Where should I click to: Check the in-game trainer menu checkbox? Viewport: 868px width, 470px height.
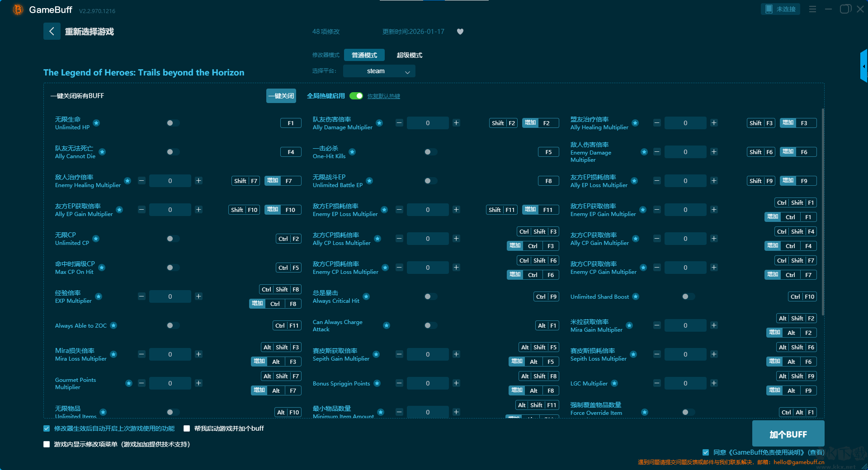tap(47, 444)
